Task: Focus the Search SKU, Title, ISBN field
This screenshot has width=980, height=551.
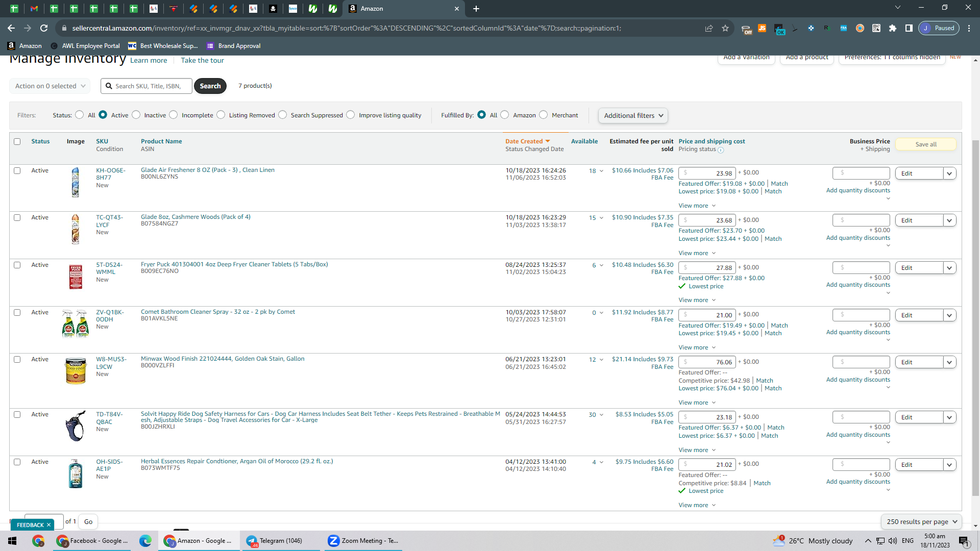Action: (146, 86)
